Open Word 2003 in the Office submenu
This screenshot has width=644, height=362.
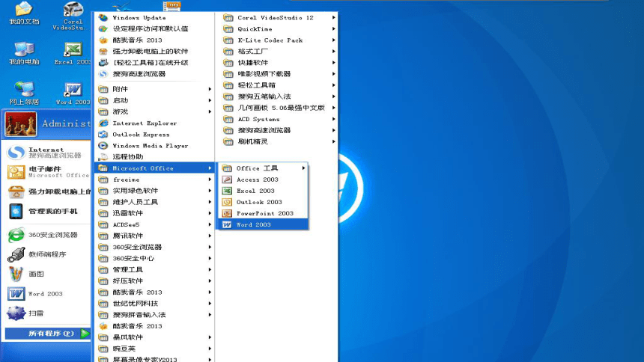pyautogui.click(x=263, y=224)
